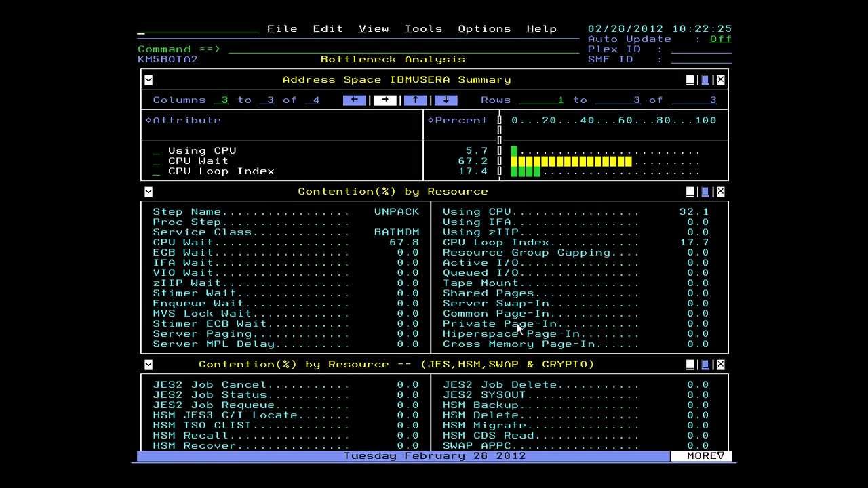Collapse first Contention(%) by Resource panel
The width and height of the screenshot is (868, 488).
point(149,192)
